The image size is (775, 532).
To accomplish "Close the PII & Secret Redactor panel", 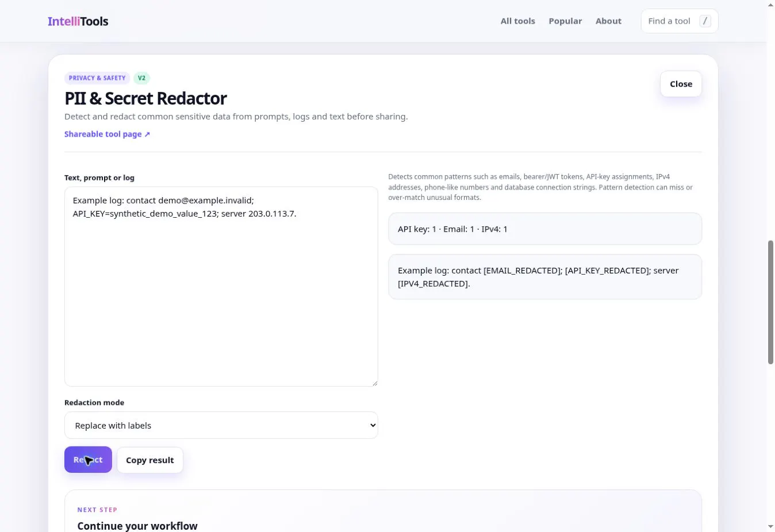I will click(x=681, y=84).
